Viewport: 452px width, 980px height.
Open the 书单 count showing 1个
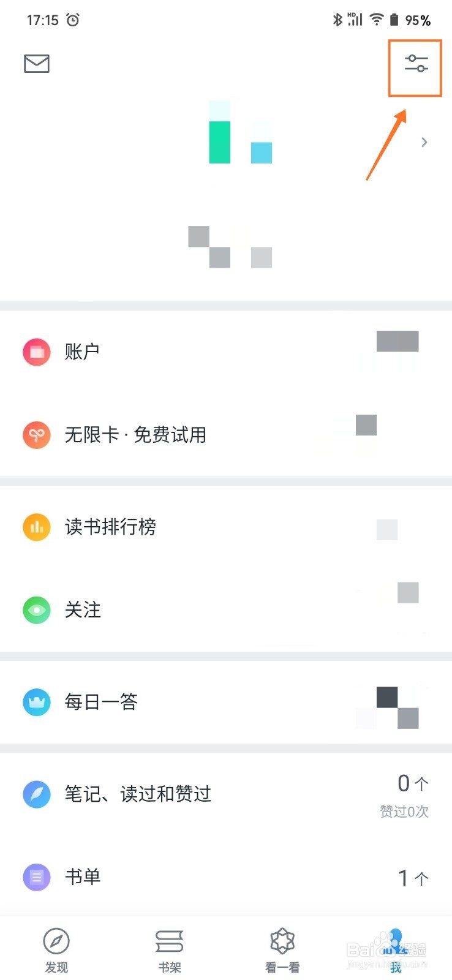pos(413,878)
